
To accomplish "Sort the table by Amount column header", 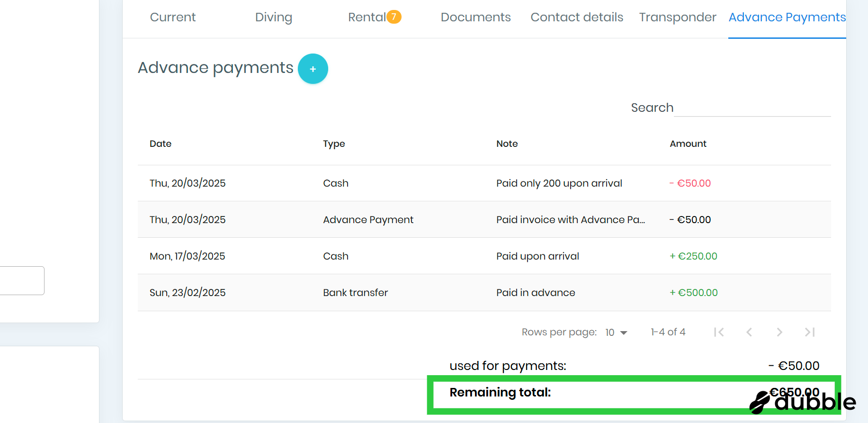I will click(x=688, y=144).
